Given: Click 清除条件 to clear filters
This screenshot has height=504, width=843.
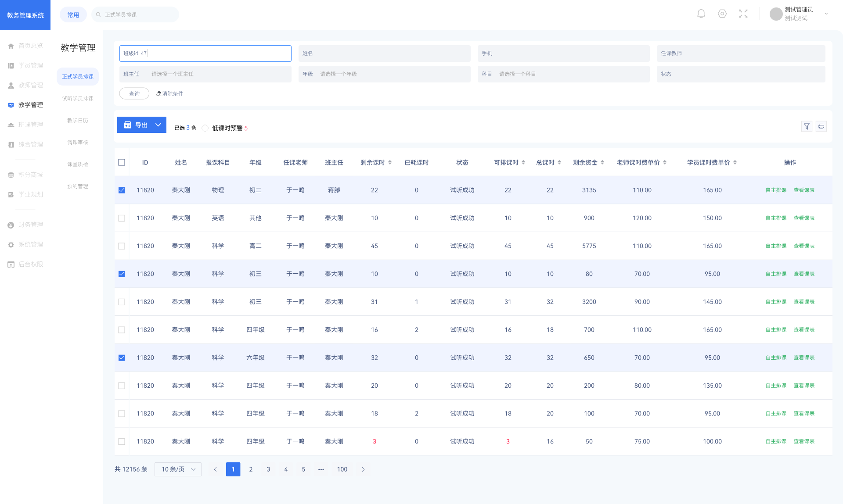Looking at the screenshot, I should (170, 93).
